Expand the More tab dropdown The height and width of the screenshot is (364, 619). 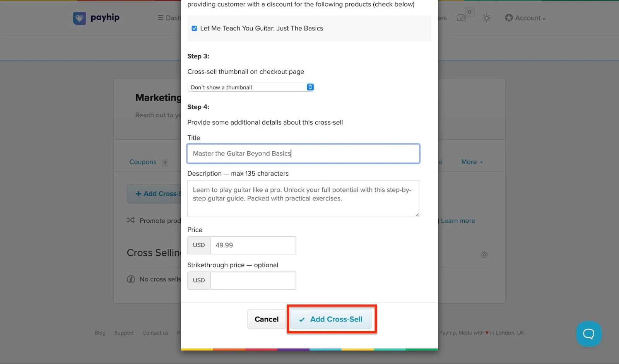[x=472, y=162]
